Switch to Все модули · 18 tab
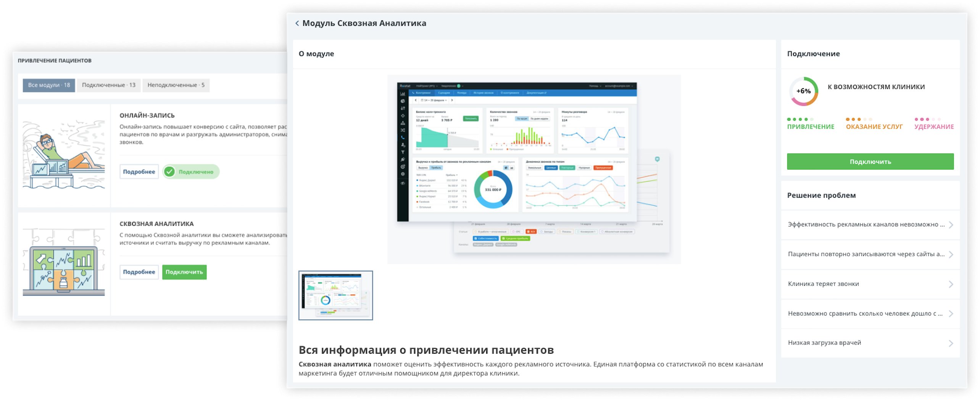The height and width of the screenshot is (401, 980). 49,85
